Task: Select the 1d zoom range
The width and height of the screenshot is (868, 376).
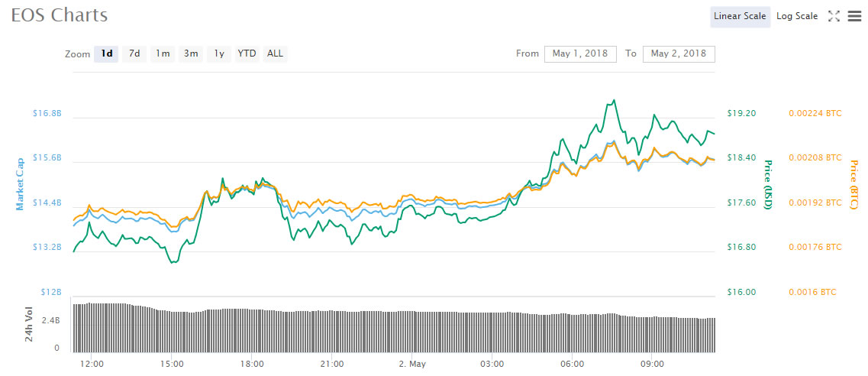Action: coord(106,53)
